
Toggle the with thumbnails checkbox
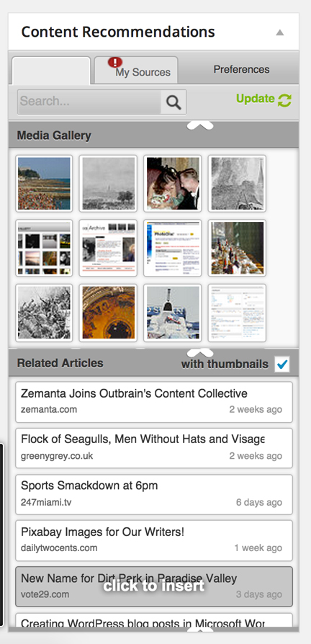(282, 364)
